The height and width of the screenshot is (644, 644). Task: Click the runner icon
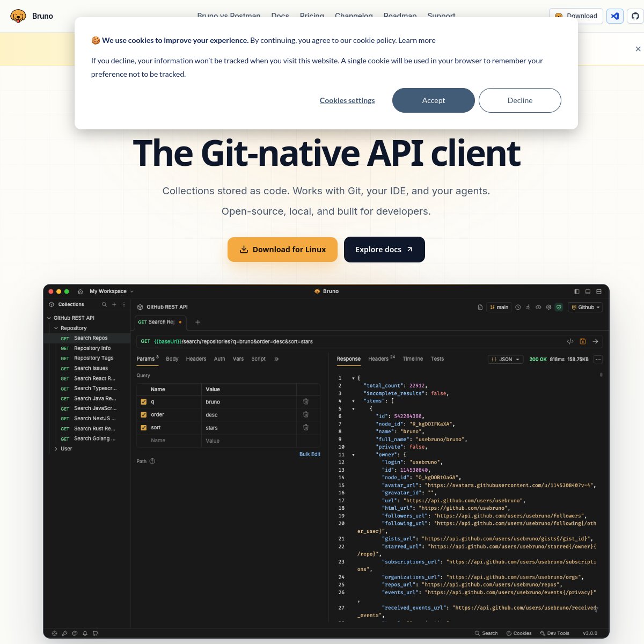pos(528,308)
